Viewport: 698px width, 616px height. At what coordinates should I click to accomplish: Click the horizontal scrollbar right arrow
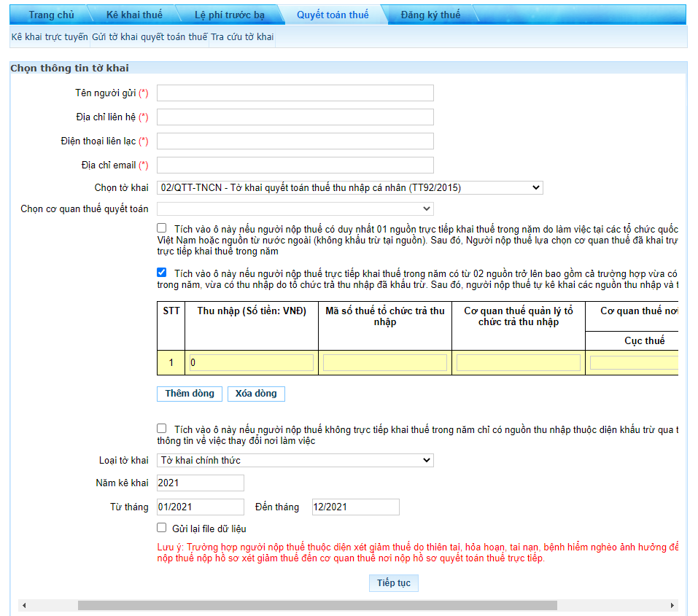pos(672,605)
